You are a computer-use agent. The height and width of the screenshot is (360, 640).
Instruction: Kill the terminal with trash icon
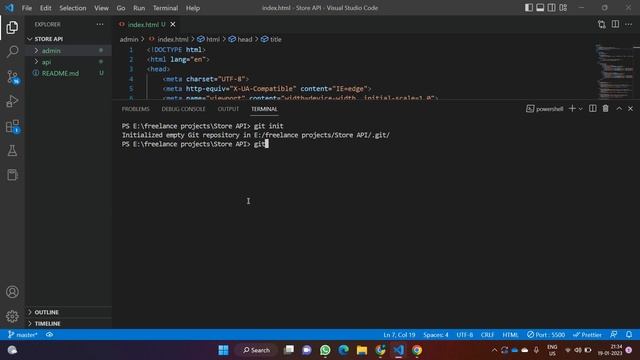click(606, 109)
